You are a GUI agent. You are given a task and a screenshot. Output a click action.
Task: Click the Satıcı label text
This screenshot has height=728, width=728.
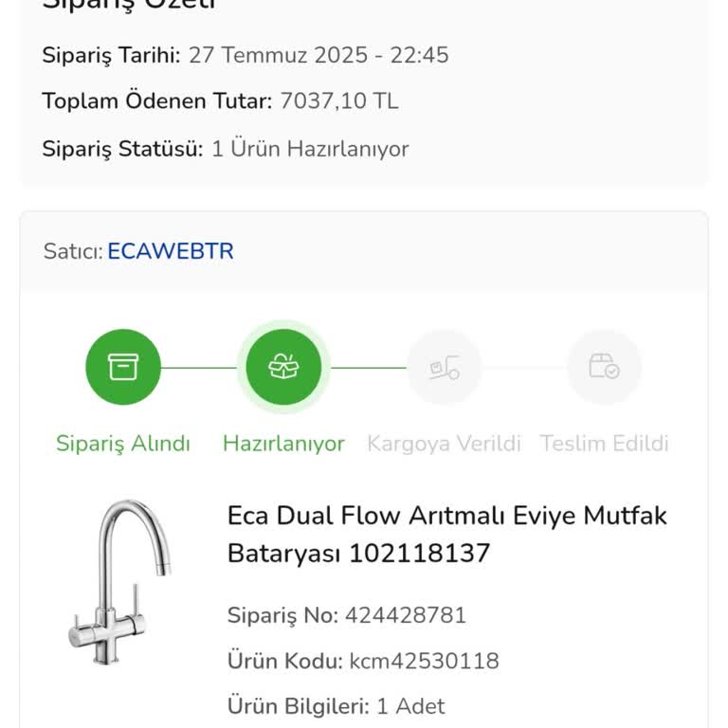coord(72,251)
